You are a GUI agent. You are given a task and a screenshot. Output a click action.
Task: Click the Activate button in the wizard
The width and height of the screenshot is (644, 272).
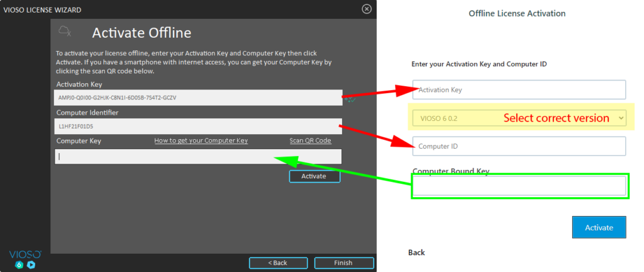click(x=314, y=176)
